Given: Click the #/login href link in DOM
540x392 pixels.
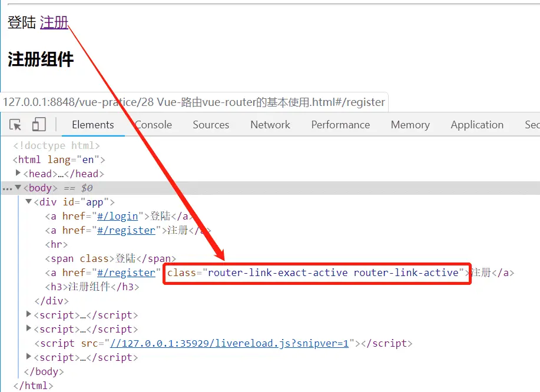Looking at the screenshot, I should 117,216.
